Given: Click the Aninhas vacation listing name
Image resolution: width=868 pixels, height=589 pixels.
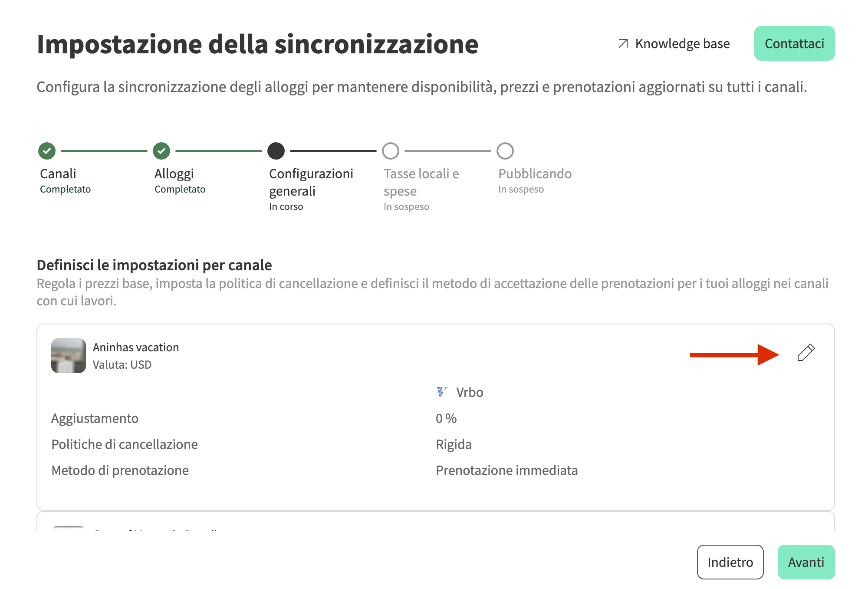Looking at the screenshot, I should 136,347.
